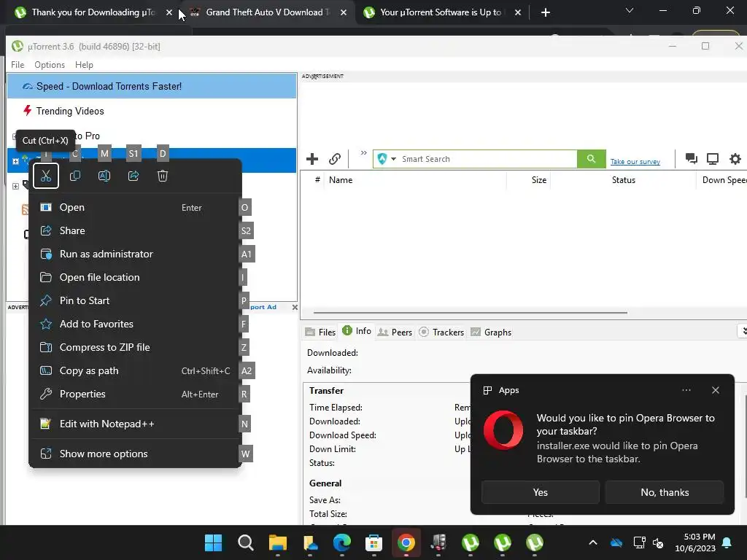This screenshot has height=560, width=747.
Task: Close the Apps notification popup
Action: pos(715,390)
